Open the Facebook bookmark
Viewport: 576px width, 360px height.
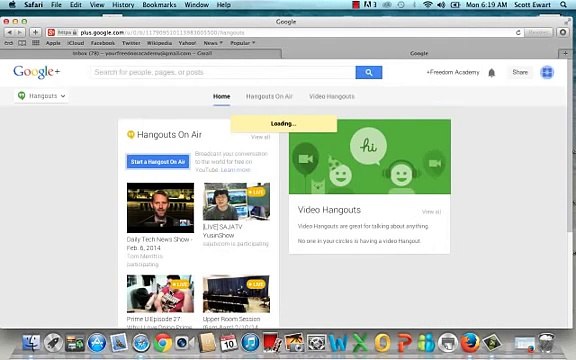[103, 43]
